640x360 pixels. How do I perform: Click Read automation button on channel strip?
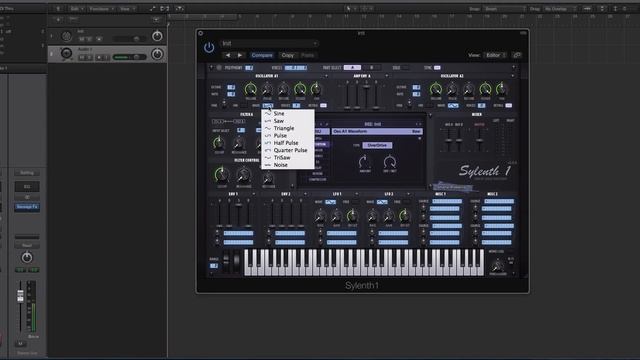point(27,246)
